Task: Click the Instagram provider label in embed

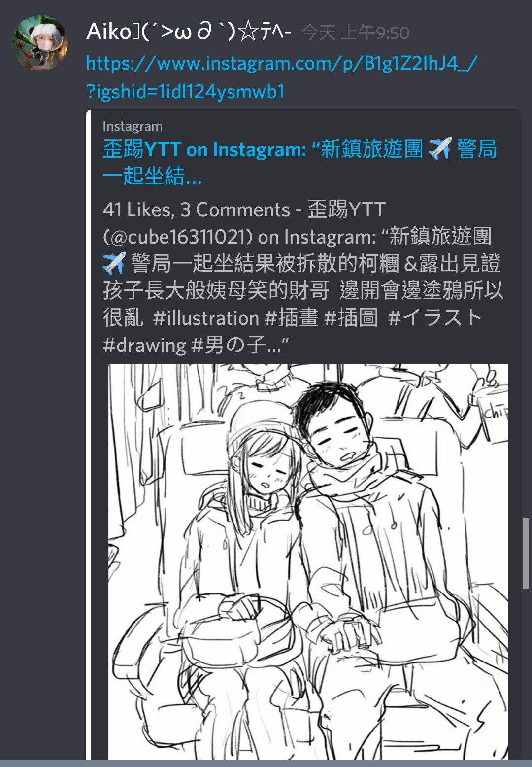Action: (x=133, y=126)
